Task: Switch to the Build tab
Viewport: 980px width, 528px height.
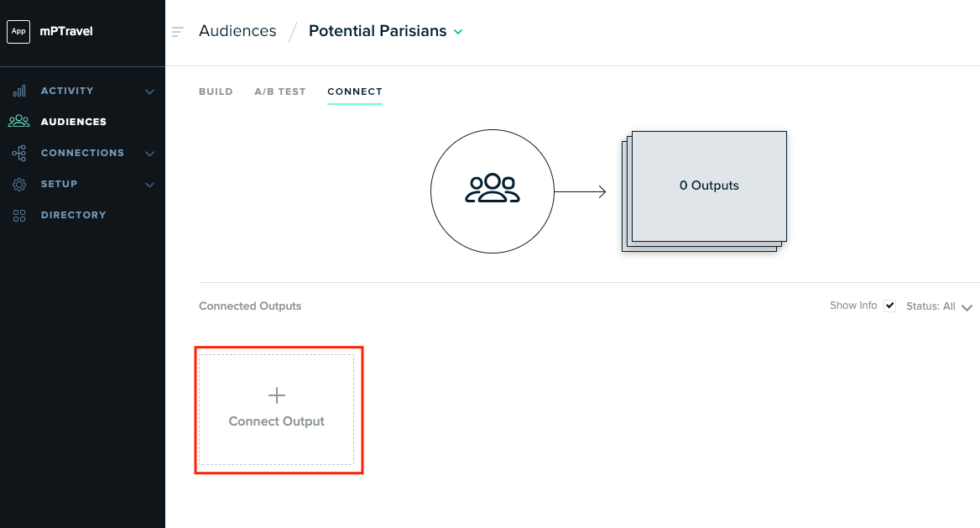Action: [216, 91]
